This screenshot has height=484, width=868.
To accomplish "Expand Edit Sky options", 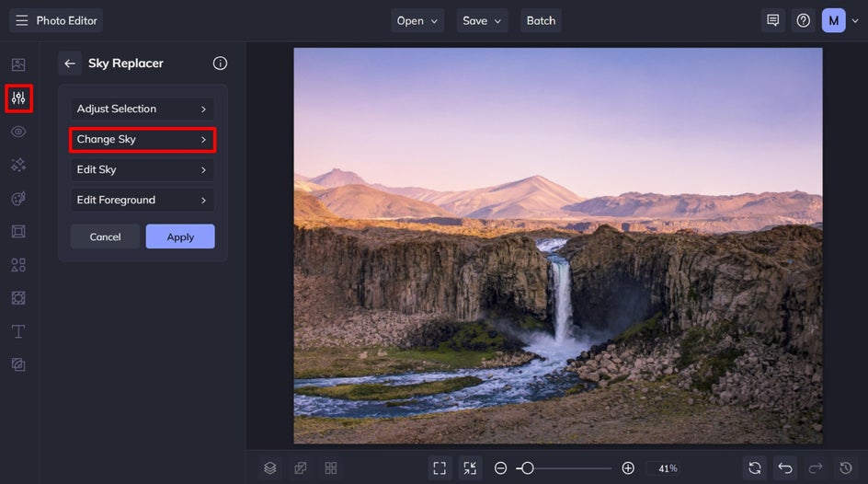I will tap(143, 170).
